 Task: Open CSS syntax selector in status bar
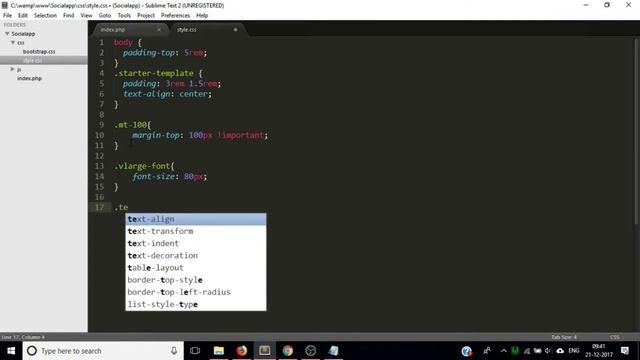coord(615,337)
